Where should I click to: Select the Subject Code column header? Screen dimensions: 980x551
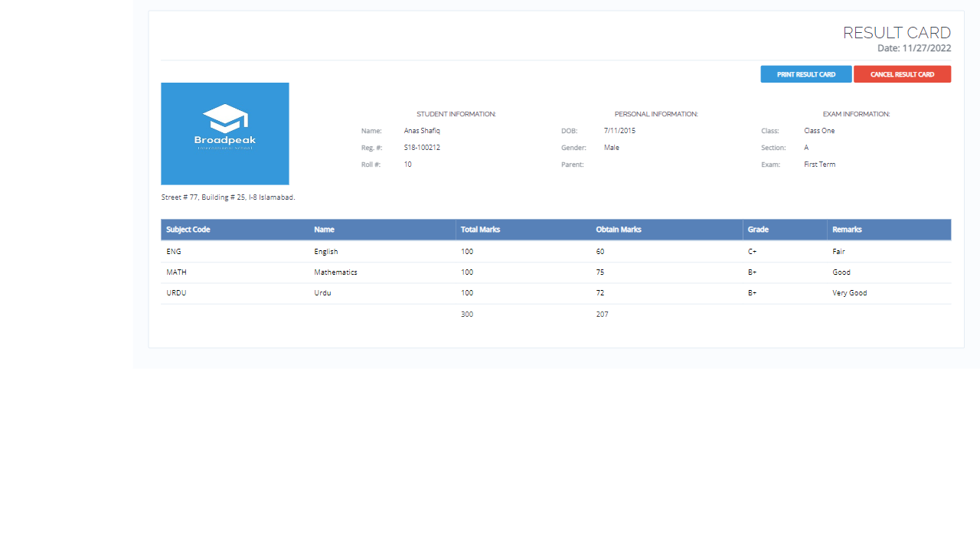click(188, 229)
